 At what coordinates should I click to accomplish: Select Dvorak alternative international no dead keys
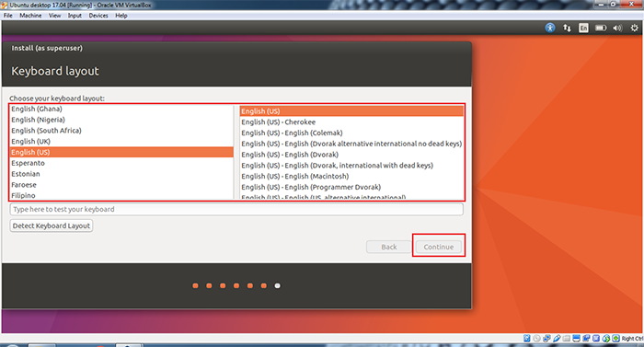click(x=351, y=144)
